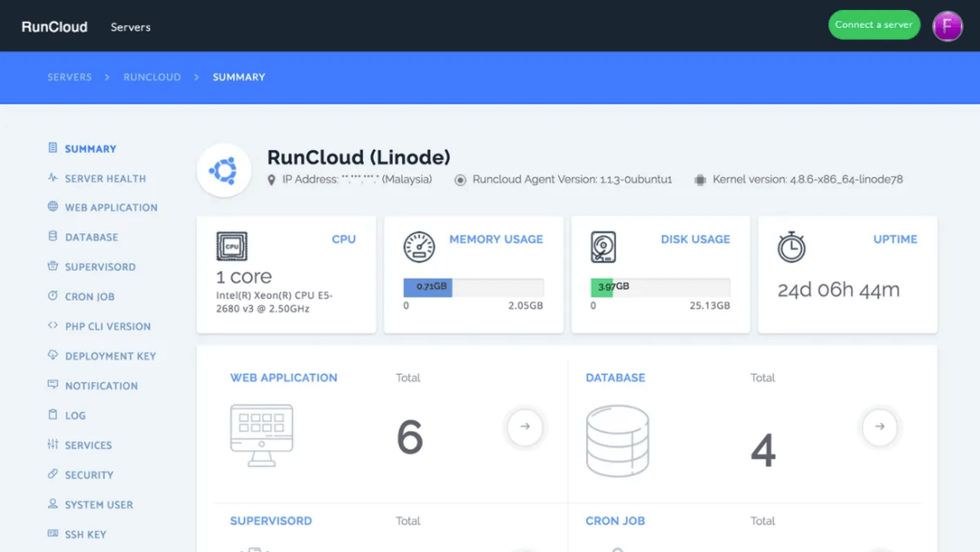
Task: Click the web application monitor illustration
Action: (262, 436)
